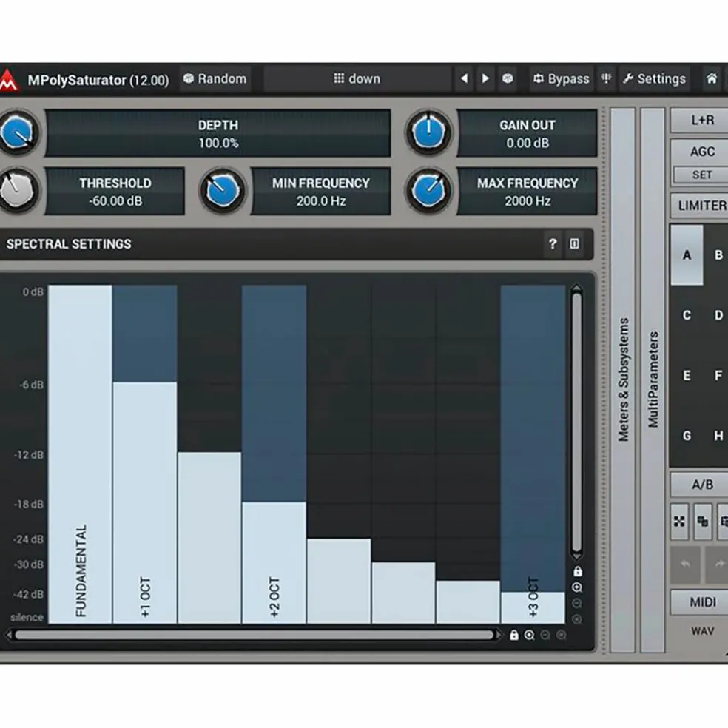This screenshot has width=728, height=728.
Task: Expand the MultiParameters panel
Action: click(653, 380)
